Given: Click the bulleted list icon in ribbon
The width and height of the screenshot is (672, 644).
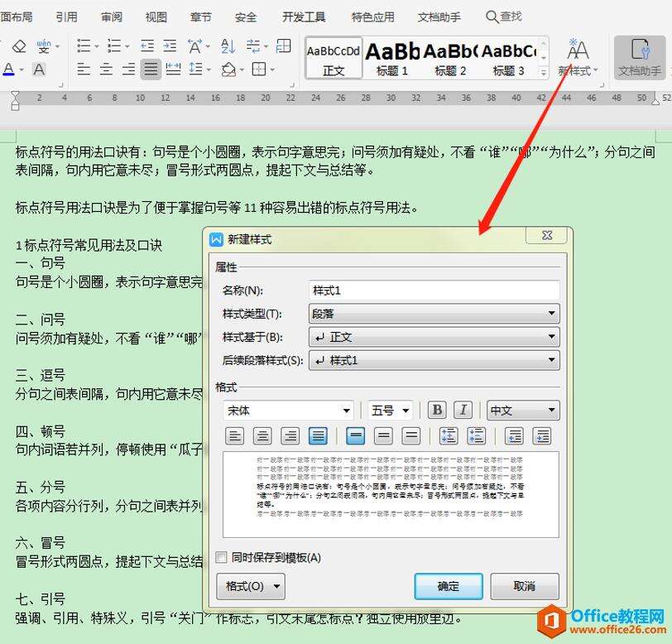Looking at the screenshot, I should pos(84,46).
